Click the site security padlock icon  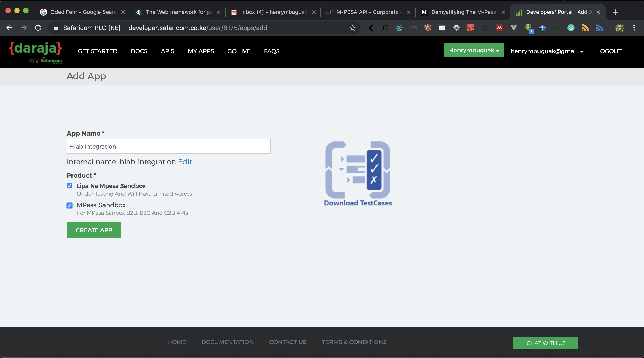[x=56, y=28]
